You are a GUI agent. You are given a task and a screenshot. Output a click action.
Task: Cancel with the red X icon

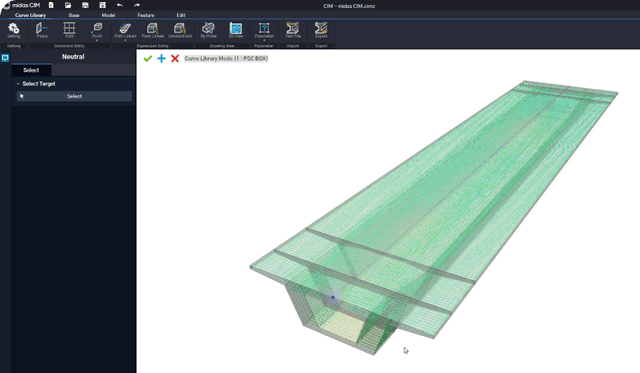click(175, 59)
